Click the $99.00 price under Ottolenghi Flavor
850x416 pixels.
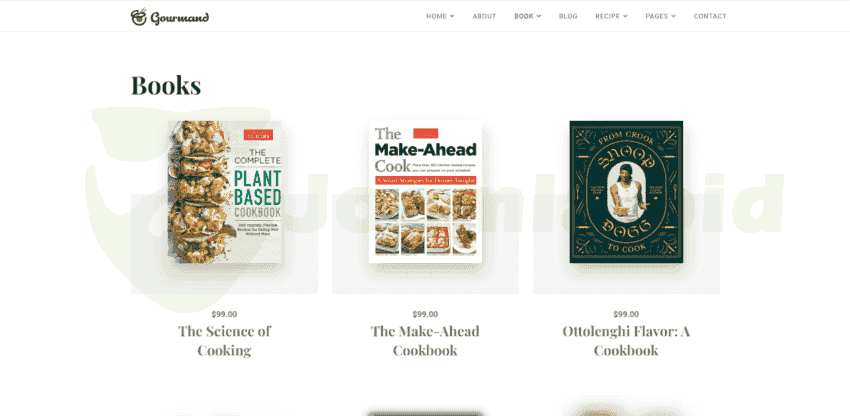(x=626, y=314)
